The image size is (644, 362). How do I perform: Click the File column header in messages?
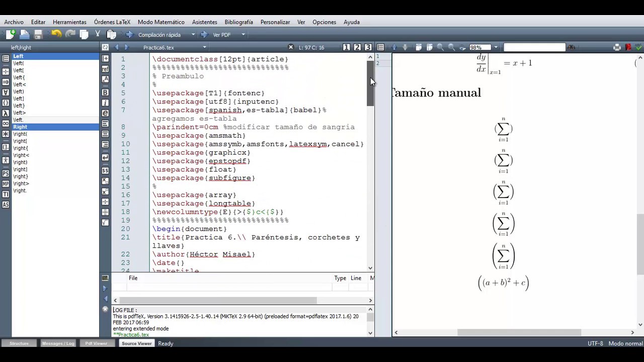pyautogui.click(x=133, y=278)
